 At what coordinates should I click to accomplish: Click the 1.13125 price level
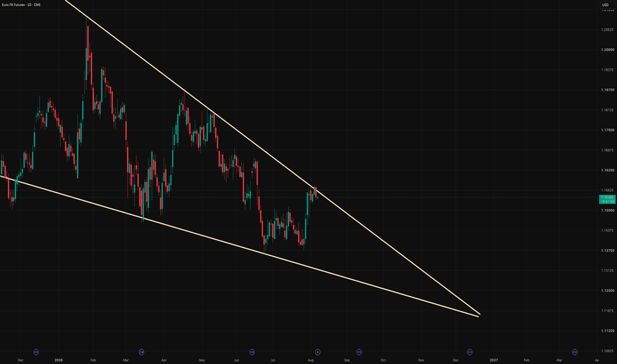607,271
